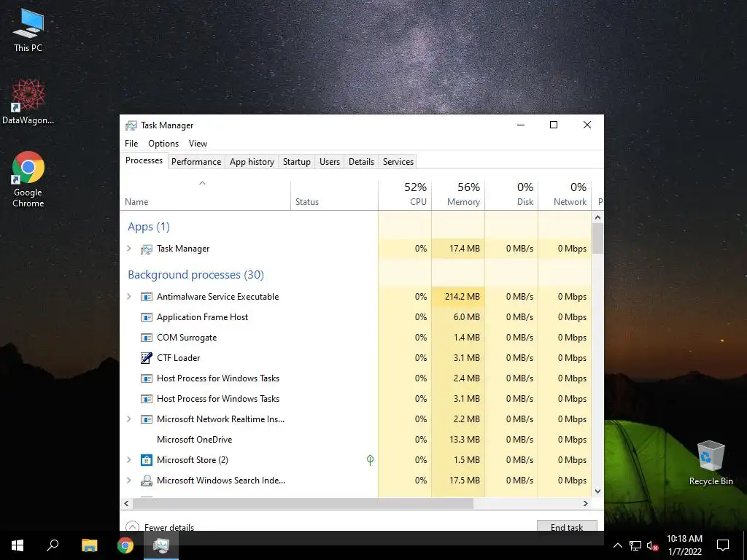Screen dimensions: 747x560
Task: Sort by CPU usage column
Action: (x=405, y=195)
